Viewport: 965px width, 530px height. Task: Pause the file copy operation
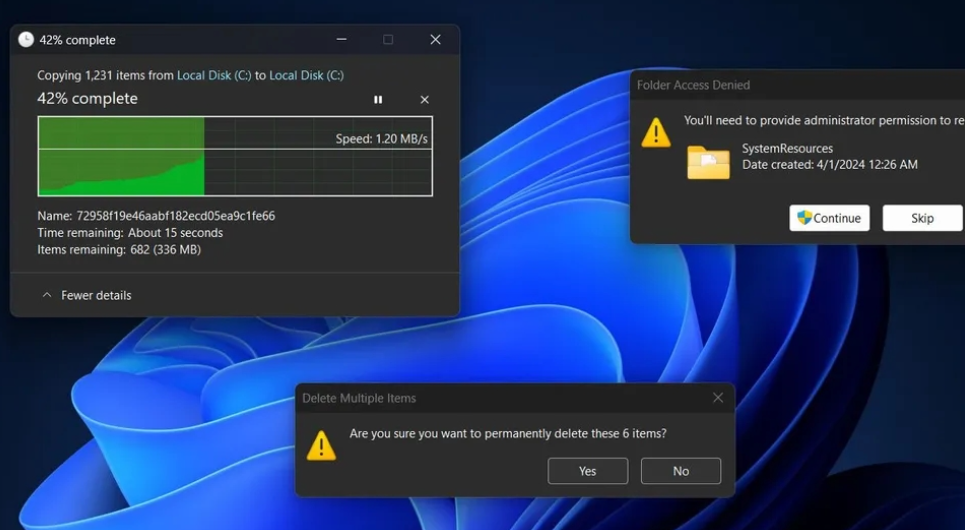(x=378, y=100)
